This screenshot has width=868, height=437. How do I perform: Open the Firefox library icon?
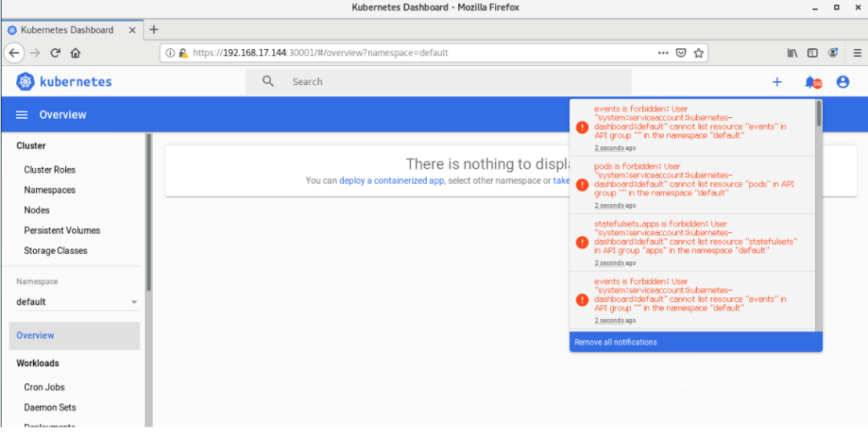(x=792, y=53)
